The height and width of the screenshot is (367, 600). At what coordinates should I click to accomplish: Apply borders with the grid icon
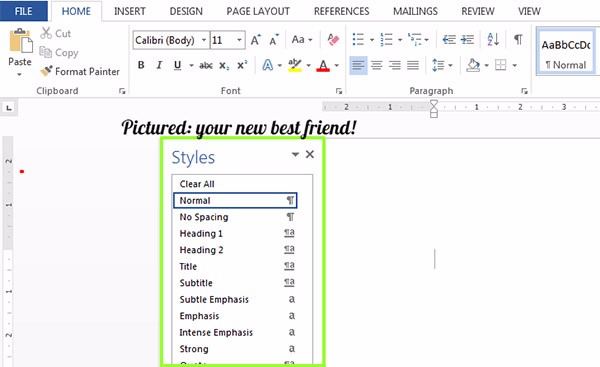tap(501, 65)
